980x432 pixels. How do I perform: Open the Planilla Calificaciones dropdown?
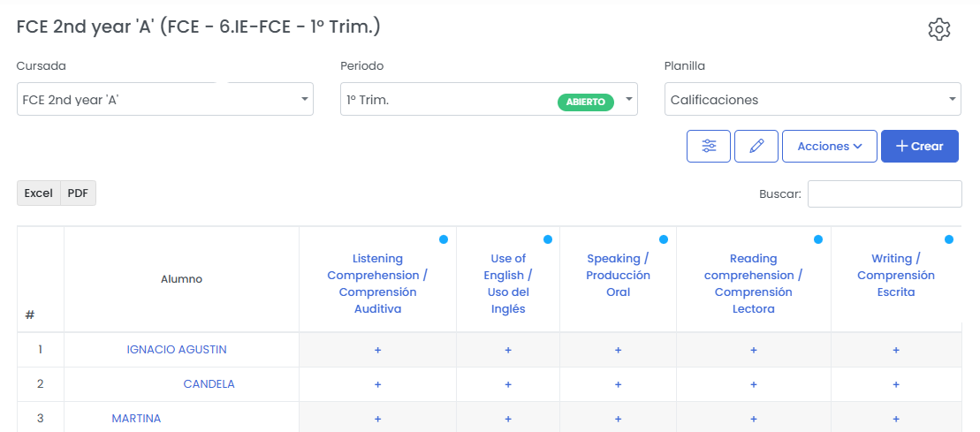click(x=812, y=100)
